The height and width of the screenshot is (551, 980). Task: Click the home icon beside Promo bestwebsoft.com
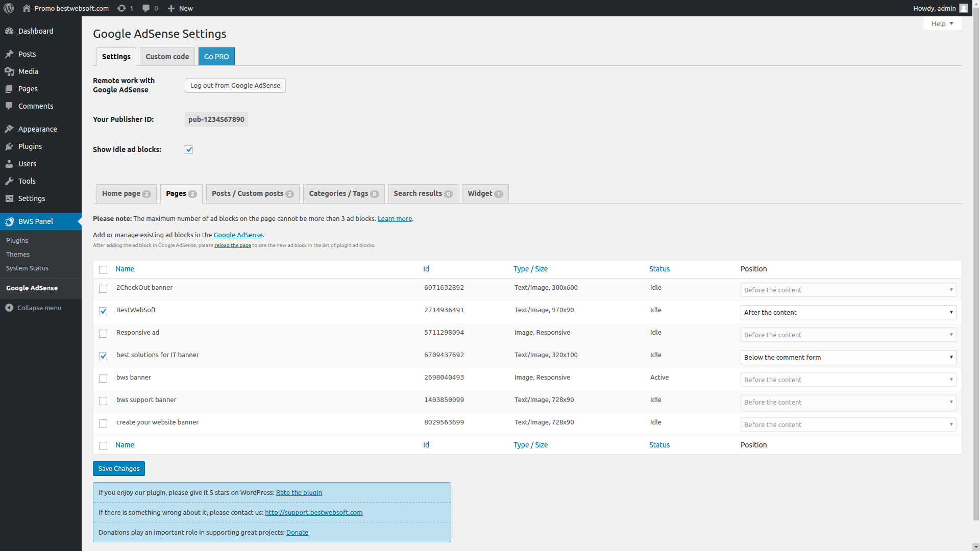pos(27,8)
